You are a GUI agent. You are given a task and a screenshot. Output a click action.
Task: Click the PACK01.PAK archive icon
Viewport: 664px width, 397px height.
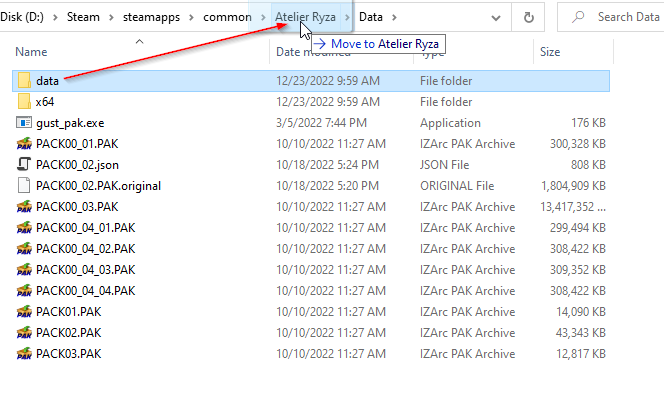point(24,311)
